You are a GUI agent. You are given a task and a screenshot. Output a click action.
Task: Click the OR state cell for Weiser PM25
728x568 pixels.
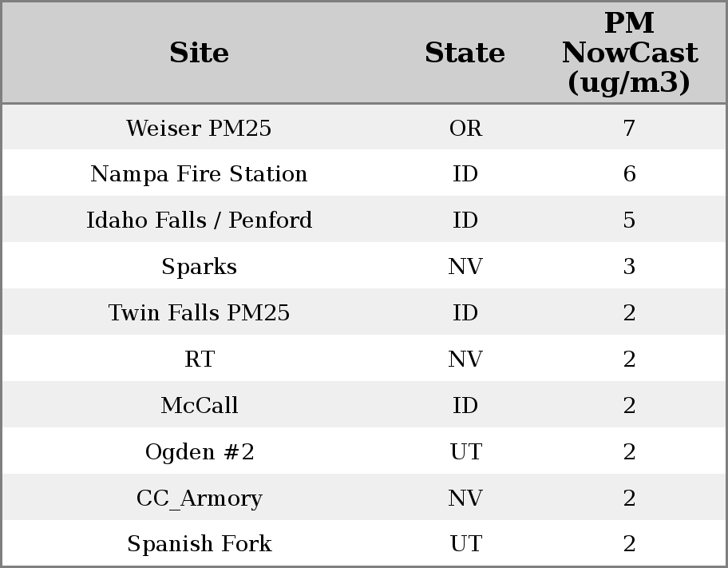(465, 128)
